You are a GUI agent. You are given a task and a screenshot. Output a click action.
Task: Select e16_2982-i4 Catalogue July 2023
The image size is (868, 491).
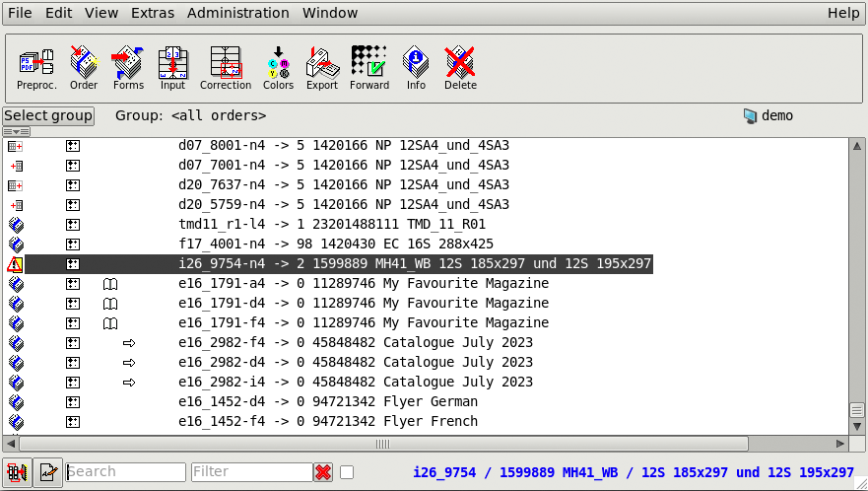tap(356, 383)
